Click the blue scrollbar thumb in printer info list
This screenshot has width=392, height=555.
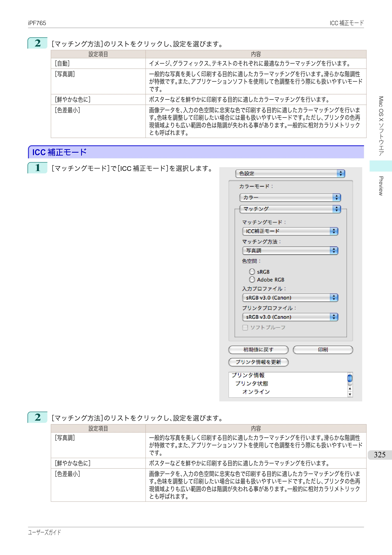(x=350, y=378)
